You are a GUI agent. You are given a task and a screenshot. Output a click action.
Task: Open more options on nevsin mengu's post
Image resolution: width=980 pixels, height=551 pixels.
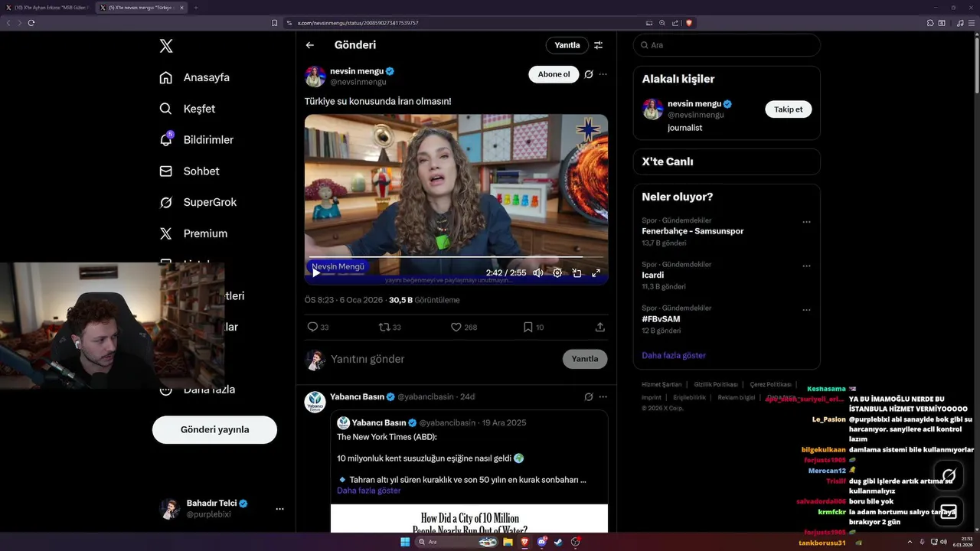click(603, 74)
